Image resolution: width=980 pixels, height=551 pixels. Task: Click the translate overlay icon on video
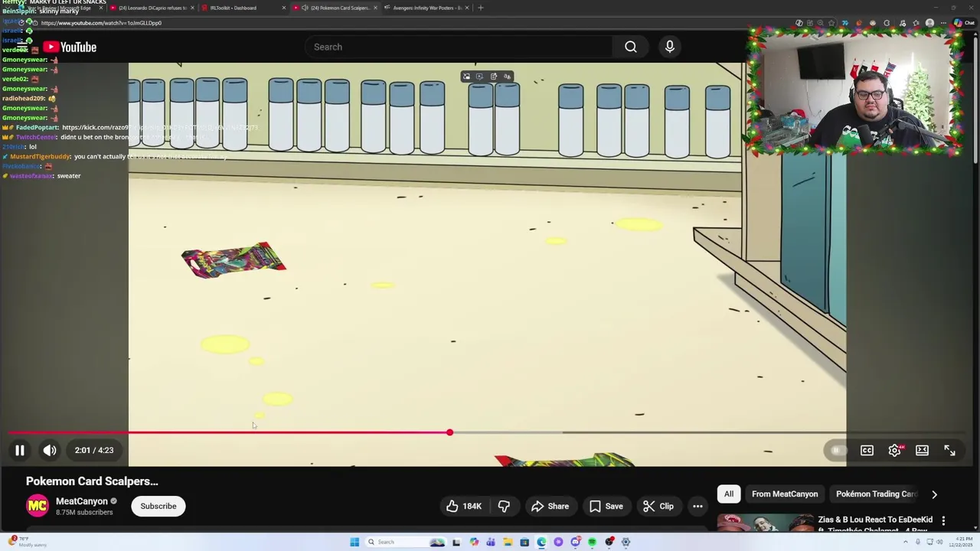click(x=507, y=77)
